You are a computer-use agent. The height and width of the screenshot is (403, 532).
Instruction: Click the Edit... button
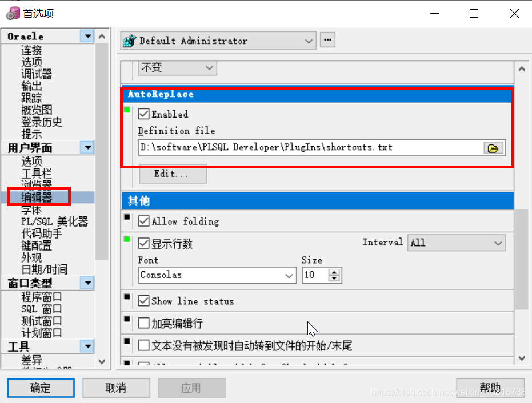point(173,174)
